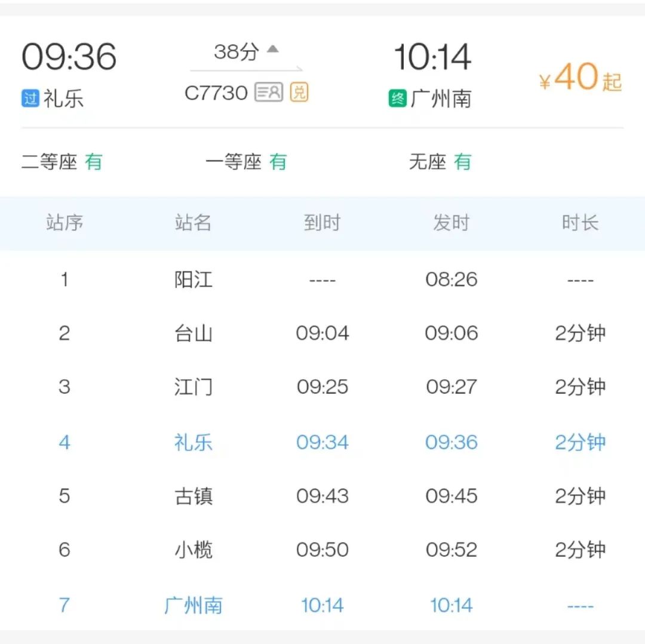Viewport: 645px width, 644px height.
Task: Tap the 时长 column header
Action: click(x=580, y=223)
